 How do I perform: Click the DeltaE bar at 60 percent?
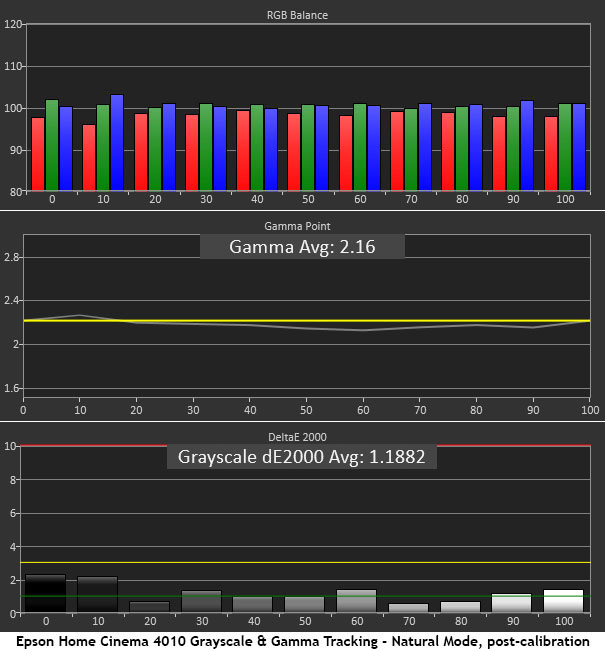(x=357, y=601)
